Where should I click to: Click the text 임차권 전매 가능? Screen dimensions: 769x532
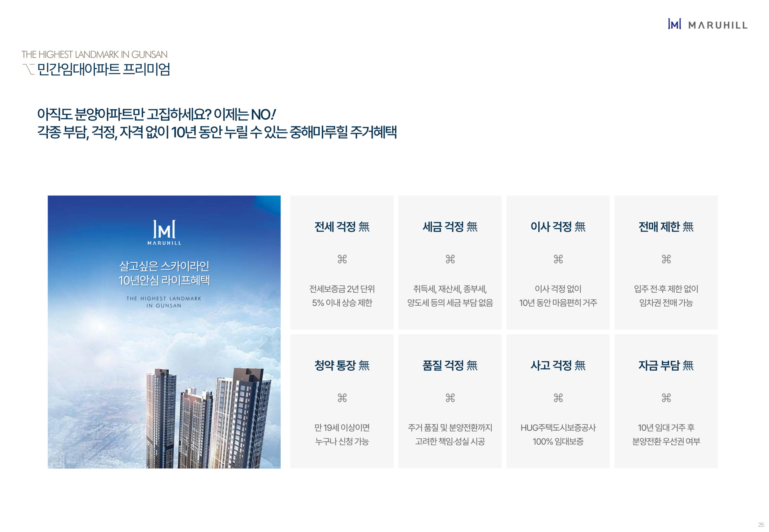tap(666, 303)
